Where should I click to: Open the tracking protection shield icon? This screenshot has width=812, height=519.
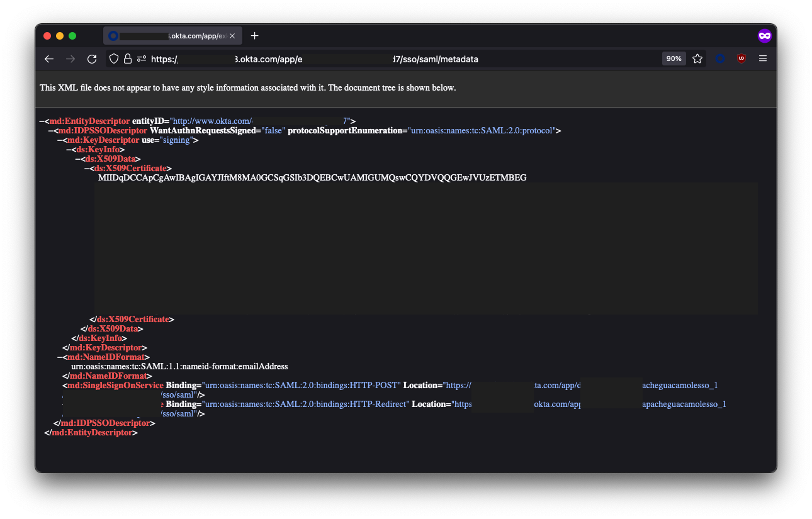pos(114,59)
